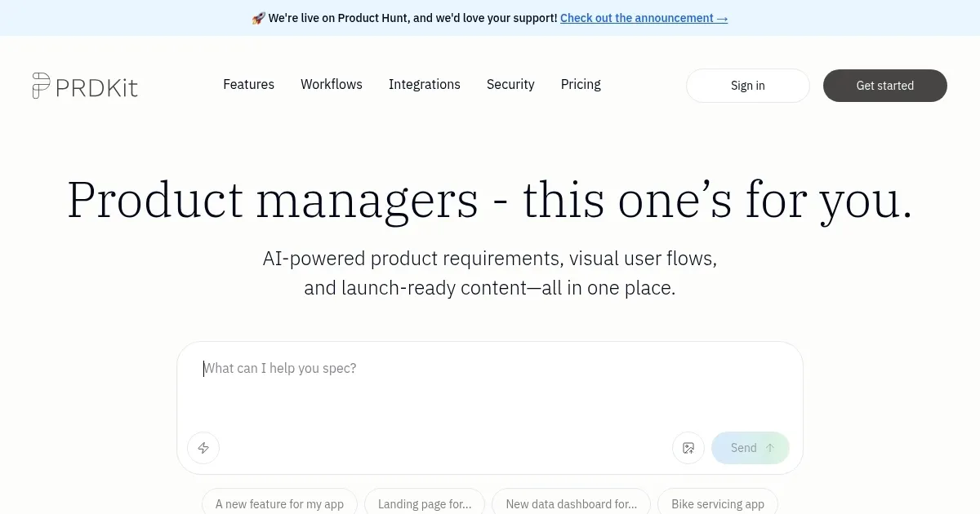980x514 pixels.
Task: Click the image upload icon
Action: [x=688, y=448]
